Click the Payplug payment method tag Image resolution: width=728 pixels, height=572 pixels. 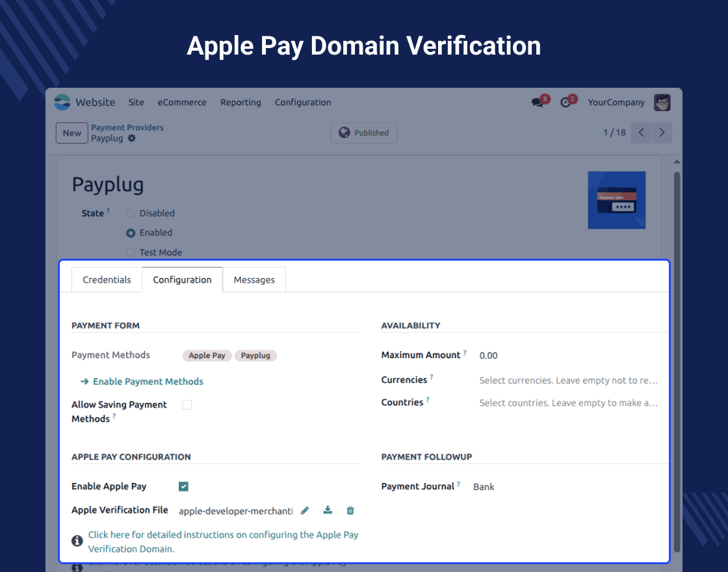255,355
